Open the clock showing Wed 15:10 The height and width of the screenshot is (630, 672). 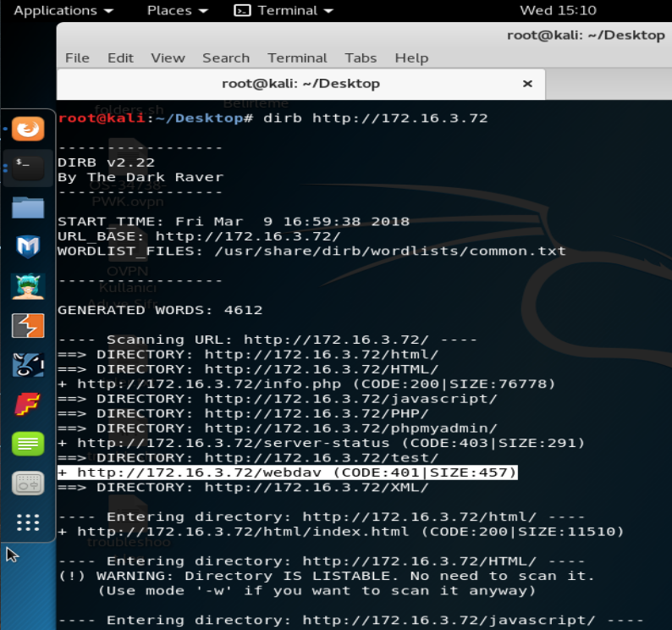tap(558, 10)
